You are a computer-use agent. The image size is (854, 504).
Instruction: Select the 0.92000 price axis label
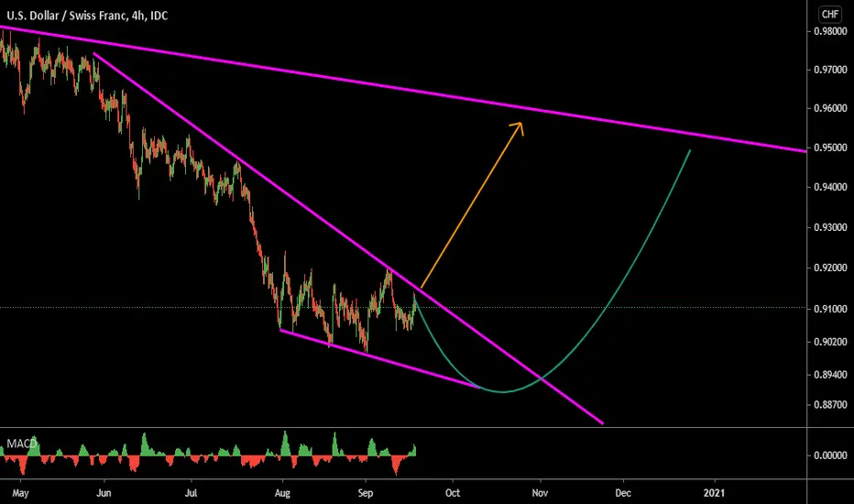[x=830, y=268]
